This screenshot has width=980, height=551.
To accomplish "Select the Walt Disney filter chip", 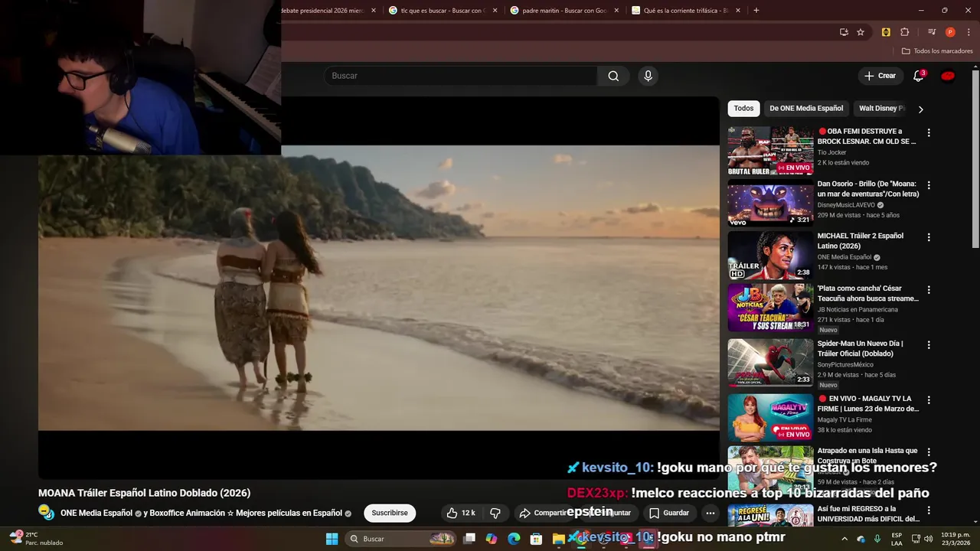I will (x=881, y=109).
